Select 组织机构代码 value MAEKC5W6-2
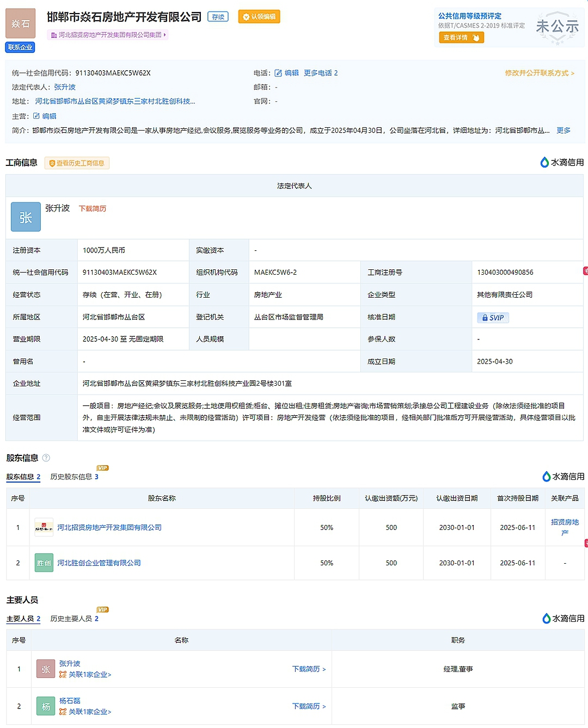Viewport: 588px width, 728px height. pos(275,273)
